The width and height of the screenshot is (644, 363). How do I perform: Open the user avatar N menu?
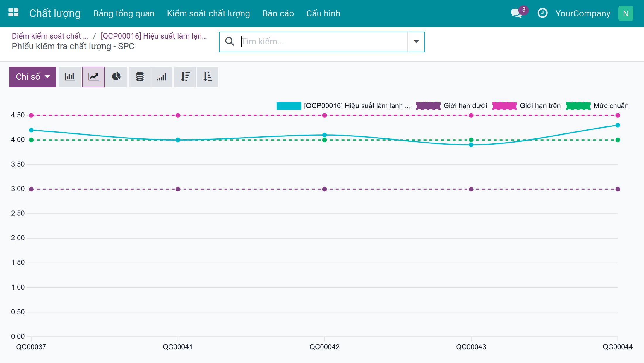(626, 13)
